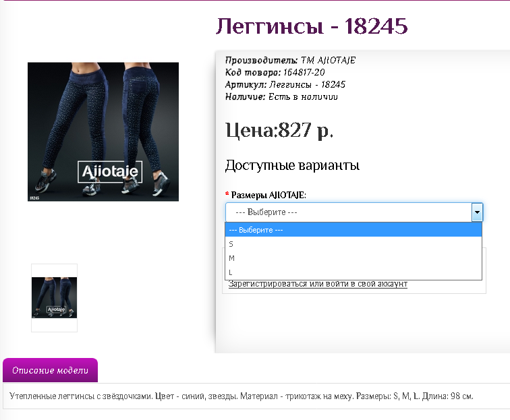The width and height of the screenshot is (510, 420).
Task: Click the small leggings thumbnail image
Action: (x=54, y=297)
